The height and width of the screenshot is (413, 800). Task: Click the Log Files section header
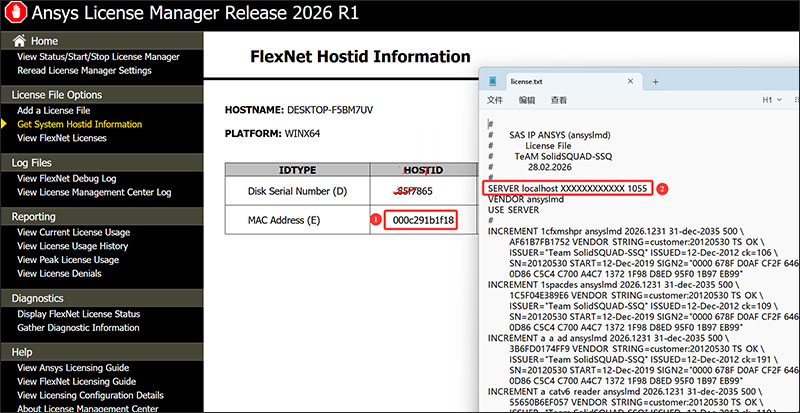[x=32, y=163]
